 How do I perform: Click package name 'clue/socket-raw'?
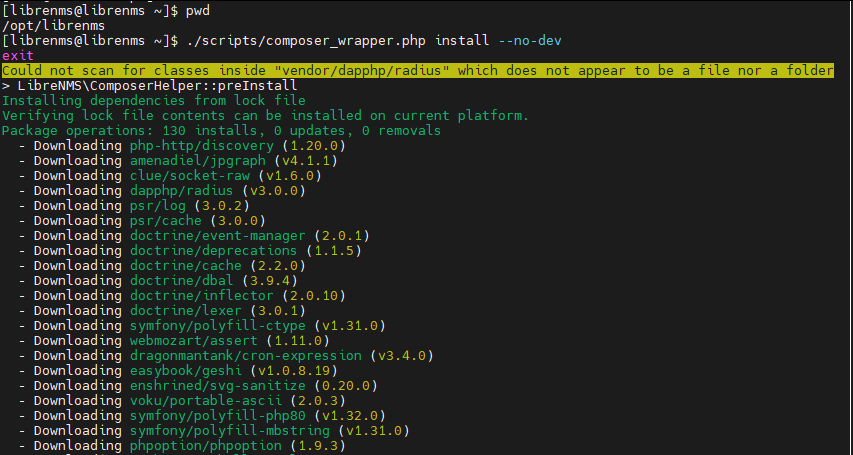pos(190,176)
